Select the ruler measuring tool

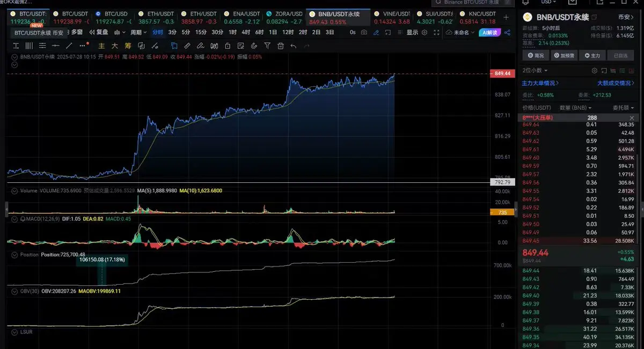(187, 46)
